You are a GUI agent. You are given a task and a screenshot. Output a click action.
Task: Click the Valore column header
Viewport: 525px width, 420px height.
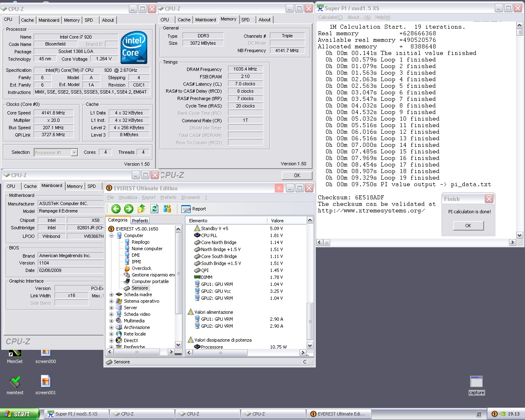pos(286,220)
